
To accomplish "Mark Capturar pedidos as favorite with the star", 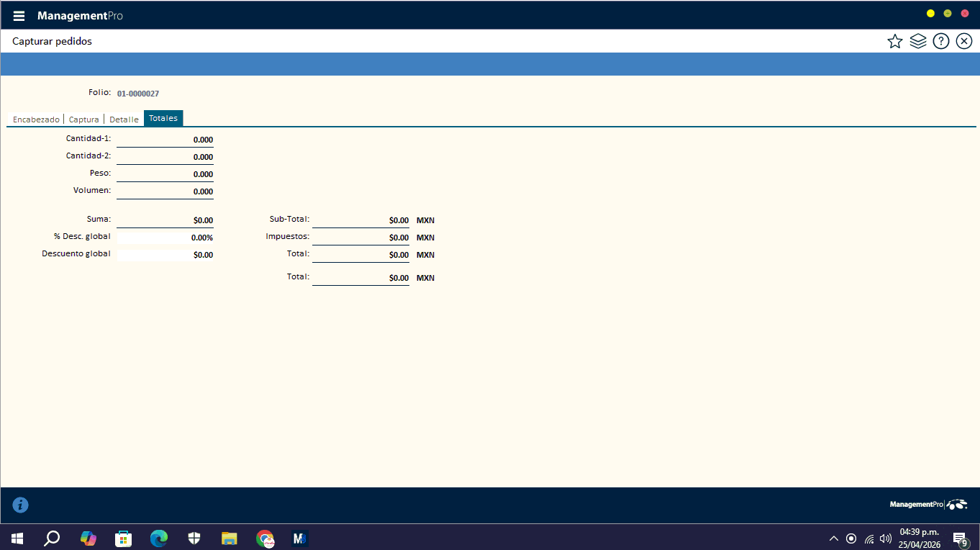I will click(894, 41).
